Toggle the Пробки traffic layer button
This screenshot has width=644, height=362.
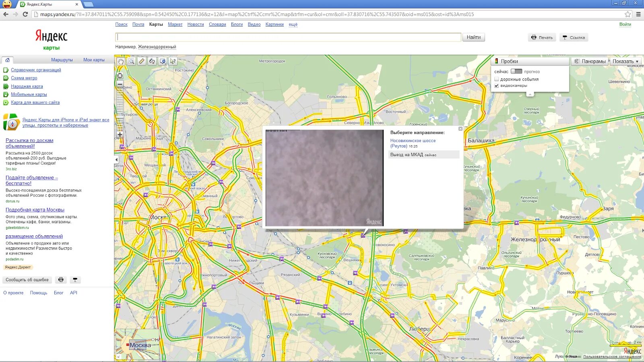click(x=530, y=61)
